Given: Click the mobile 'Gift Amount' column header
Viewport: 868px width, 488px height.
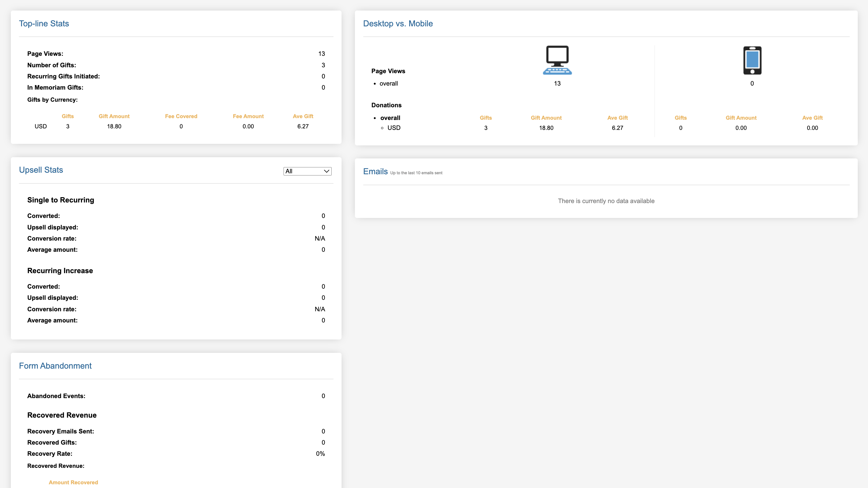Looking at the screenshot, I should pyautogui.click(x=741, y=118).
